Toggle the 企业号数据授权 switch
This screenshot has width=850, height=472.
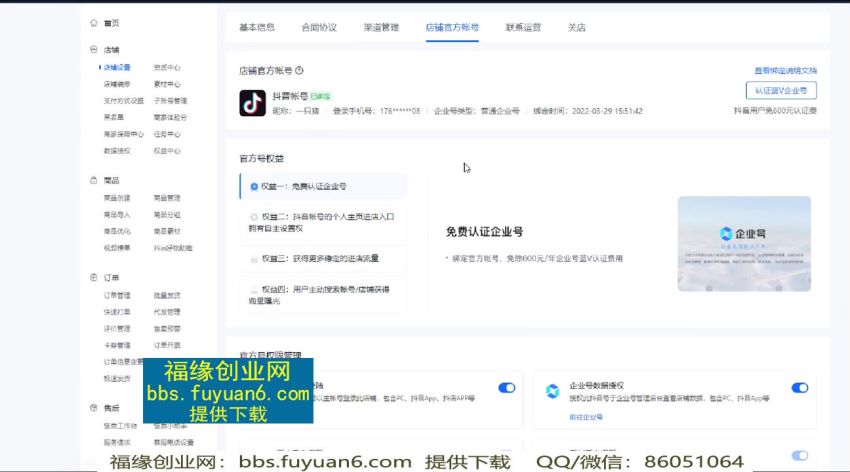pos(800,388)
